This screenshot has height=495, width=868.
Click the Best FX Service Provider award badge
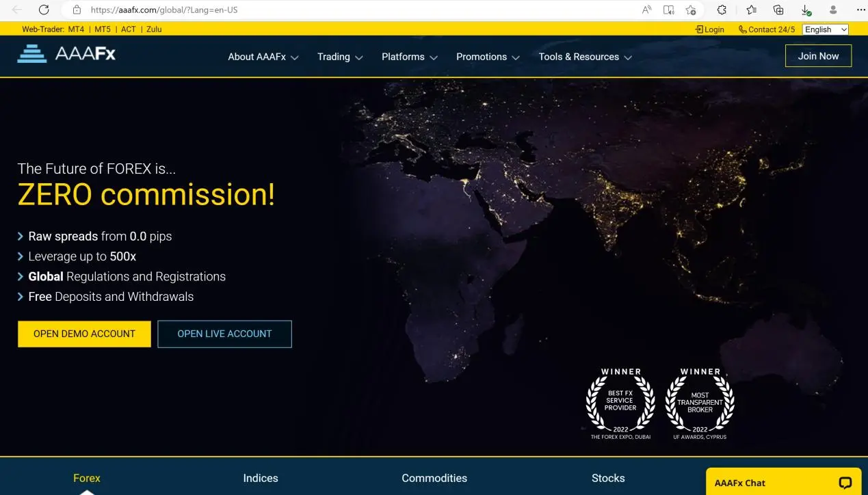pos(620,403)
